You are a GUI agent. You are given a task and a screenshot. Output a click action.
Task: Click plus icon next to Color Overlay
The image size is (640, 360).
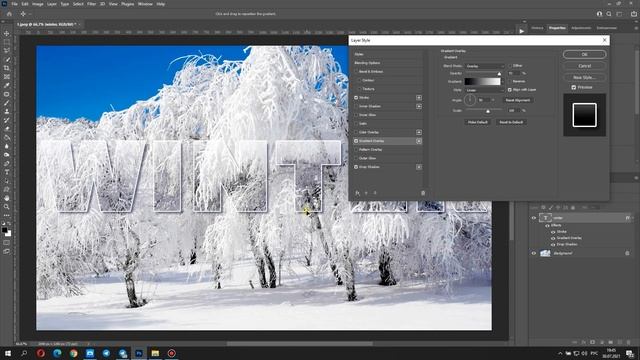click(x=419, y=132)
